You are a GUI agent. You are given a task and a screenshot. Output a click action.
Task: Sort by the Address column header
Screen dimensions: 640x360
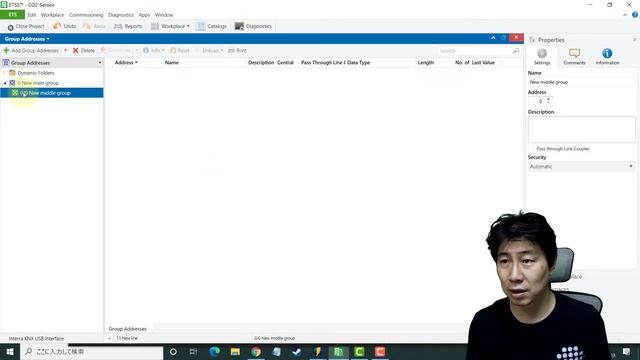(126, 62)
